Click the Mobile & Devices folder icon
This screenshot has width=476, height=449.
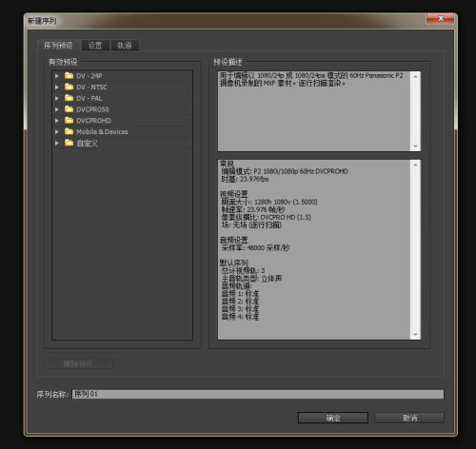pyautogui.click(x=69, y=131)
